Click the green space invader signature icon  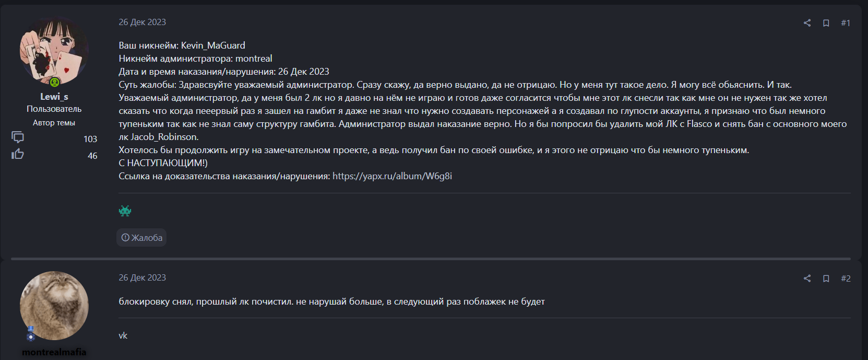[125, 211]
